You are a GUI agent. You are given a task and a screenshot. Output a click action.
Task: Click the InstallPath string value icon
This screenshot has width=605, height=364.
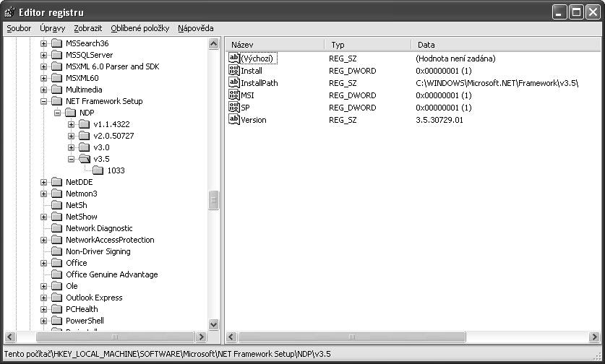point(233,82)
